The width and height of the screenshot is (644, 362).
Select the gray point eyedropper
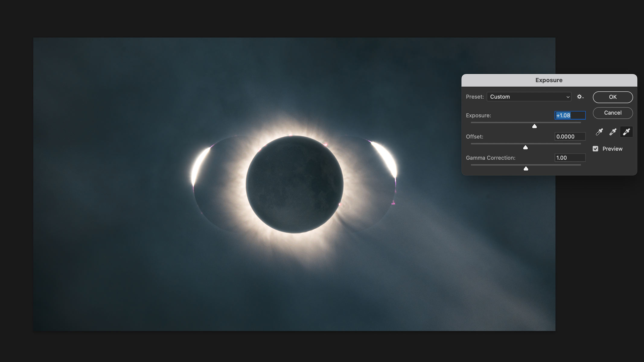(x=613, y=132)
